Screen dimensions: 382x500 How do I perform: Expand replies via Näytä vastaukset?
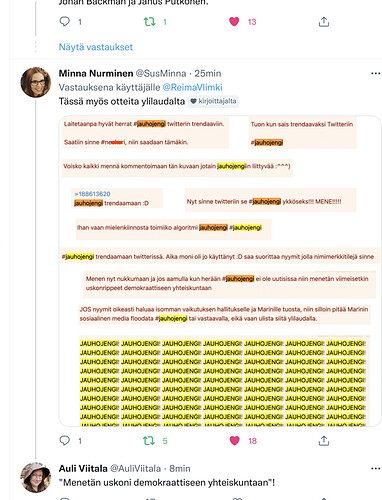tap(96, 47)
